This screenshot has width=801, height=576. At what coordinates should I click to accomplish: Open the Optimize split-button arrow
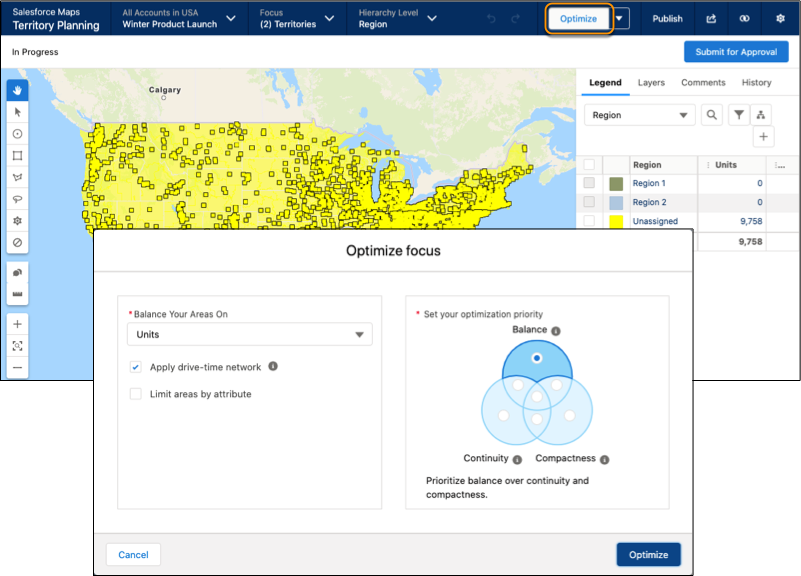[619, 18]
